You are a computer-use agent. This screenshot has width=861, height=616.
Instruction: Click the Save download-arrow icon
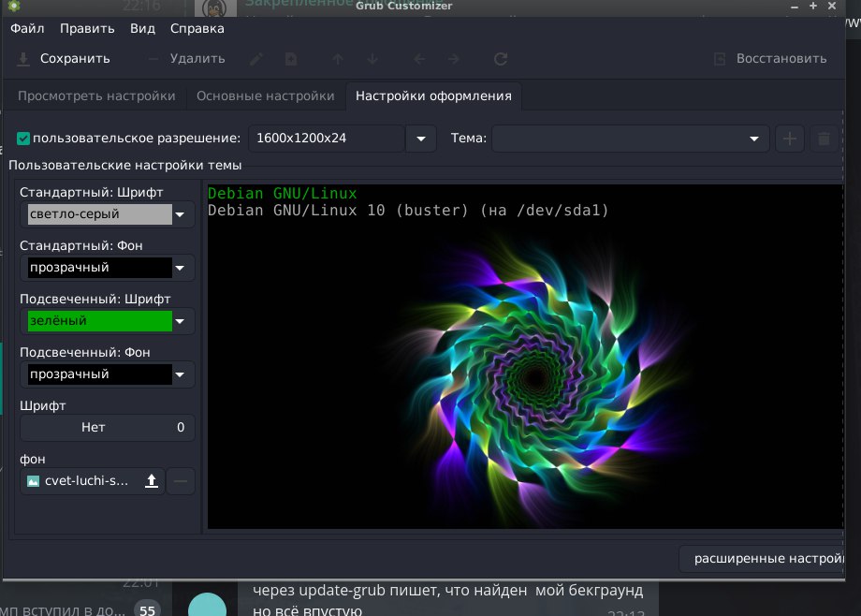click(23, 59)
